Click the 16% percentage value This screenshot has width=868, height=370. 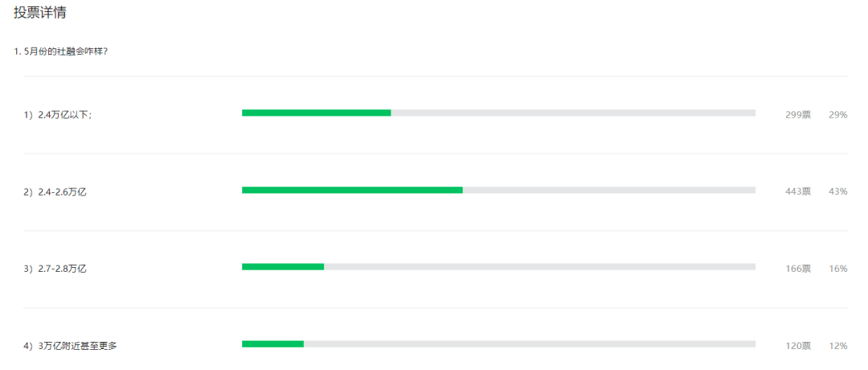pos(838,269)
